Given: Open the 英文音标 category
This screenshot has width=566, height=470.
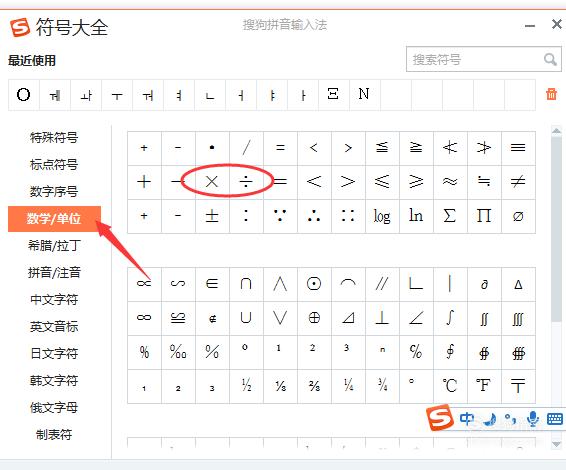Looking at the screenshot, I should (54, 327).
